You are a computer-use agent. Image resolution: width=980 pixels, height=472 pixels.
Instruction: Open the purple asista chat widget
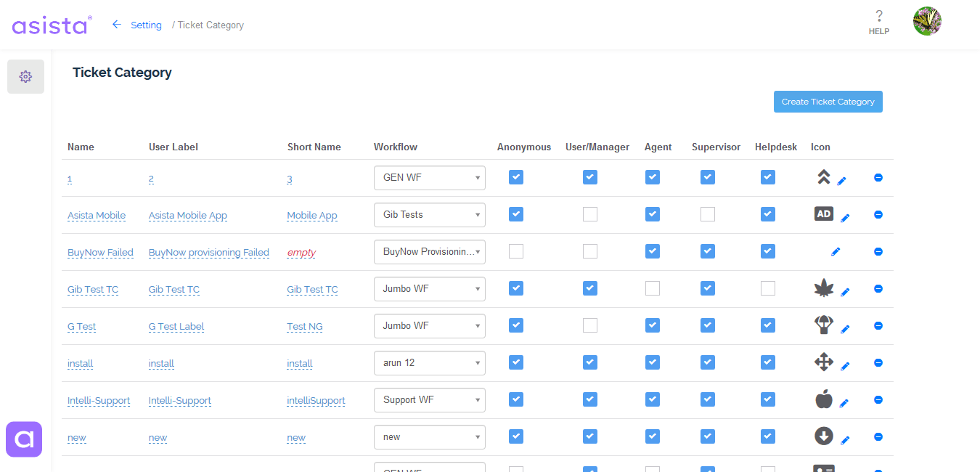24,439
